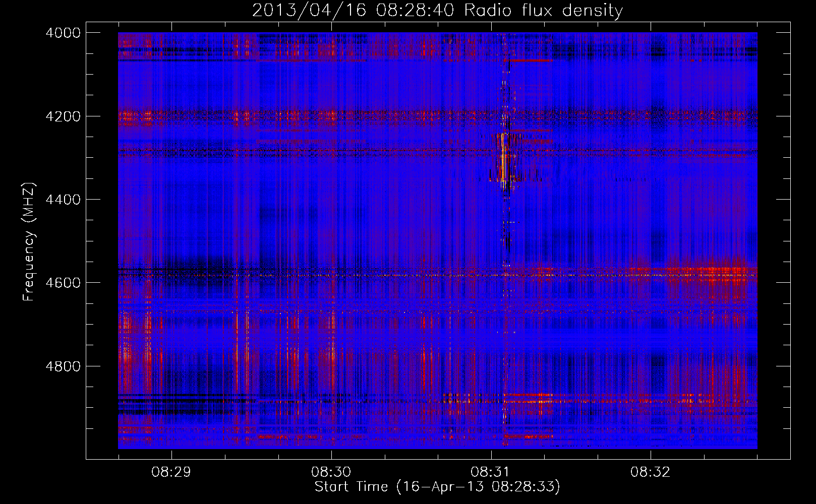Click the 'Start Time (16-Apr-13 08:28:33)' label
Image resolution: width=816 pixels, height=504 pixels.
[x=437, y=487]
